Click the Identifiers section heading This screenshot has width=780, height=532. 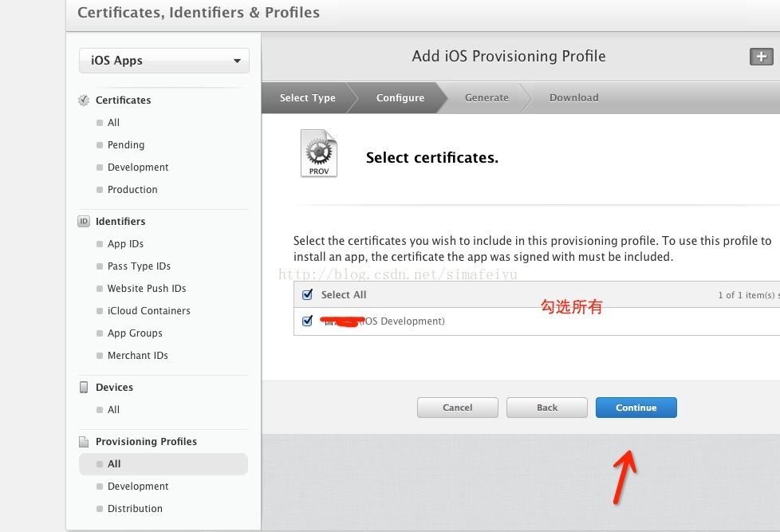click(x=120, y=222)
